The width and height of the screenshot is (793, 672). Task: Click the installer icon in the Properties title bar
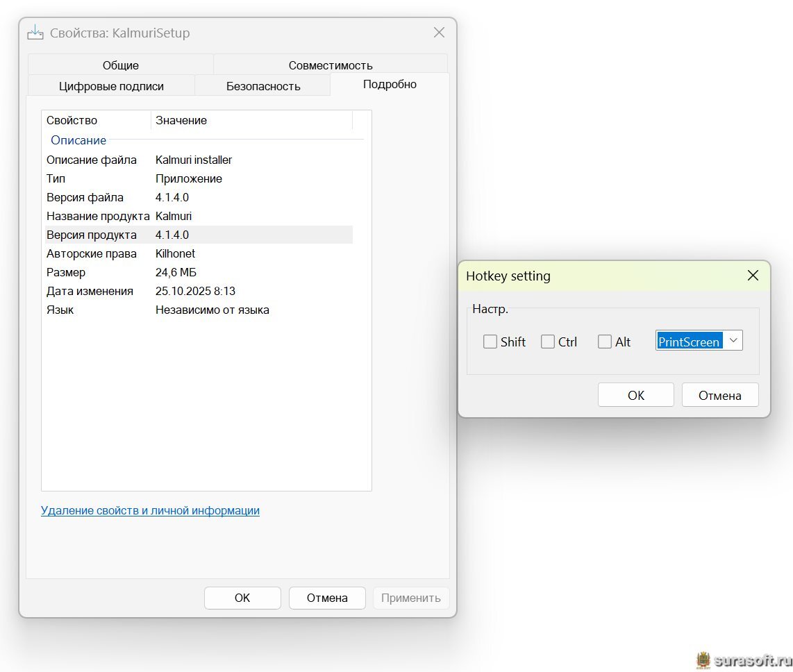[x=35, y=33]
